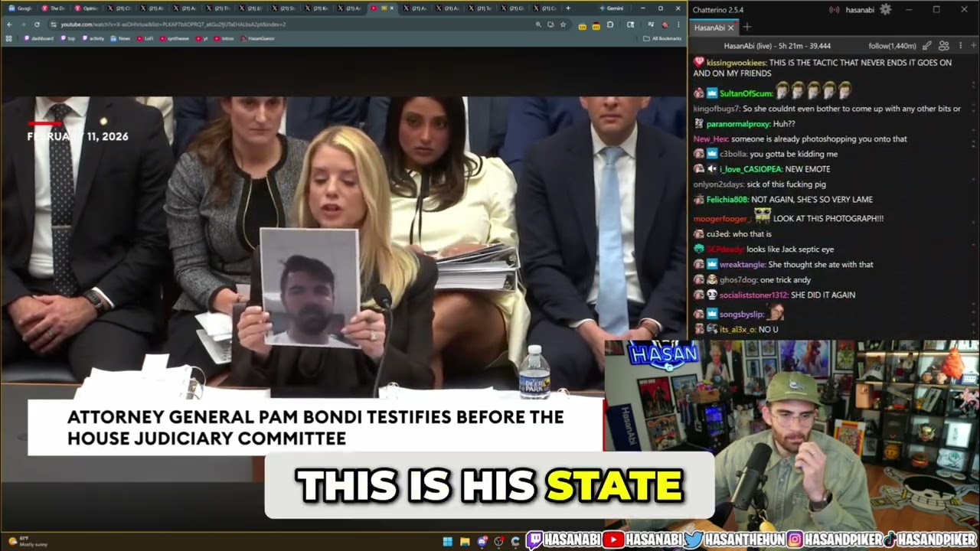Open All Bookmarks folder
Viewport: 980px width, 551px height.
[x=663, y=38]
